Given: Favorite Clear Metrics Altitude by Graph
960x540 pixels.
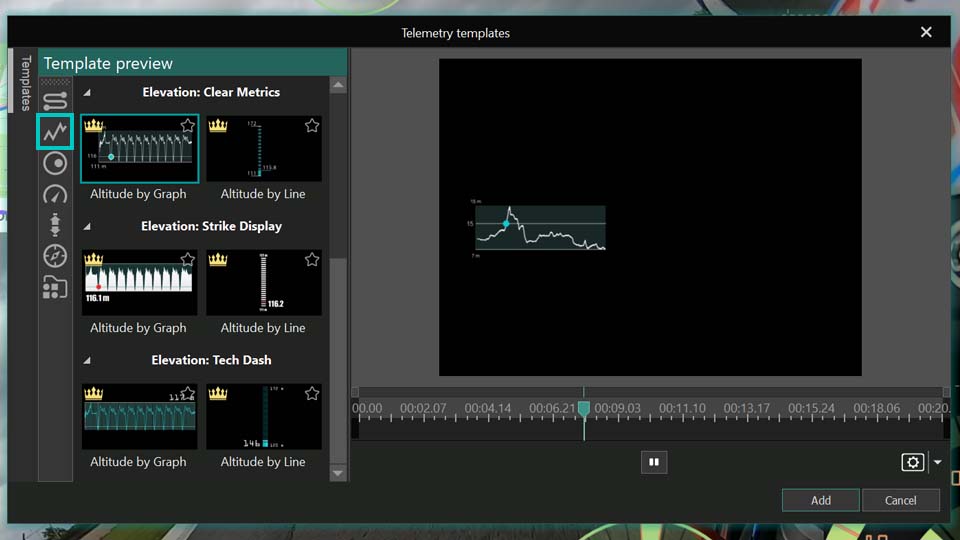Looking at the screenshot, I should [x=187, y=126].
